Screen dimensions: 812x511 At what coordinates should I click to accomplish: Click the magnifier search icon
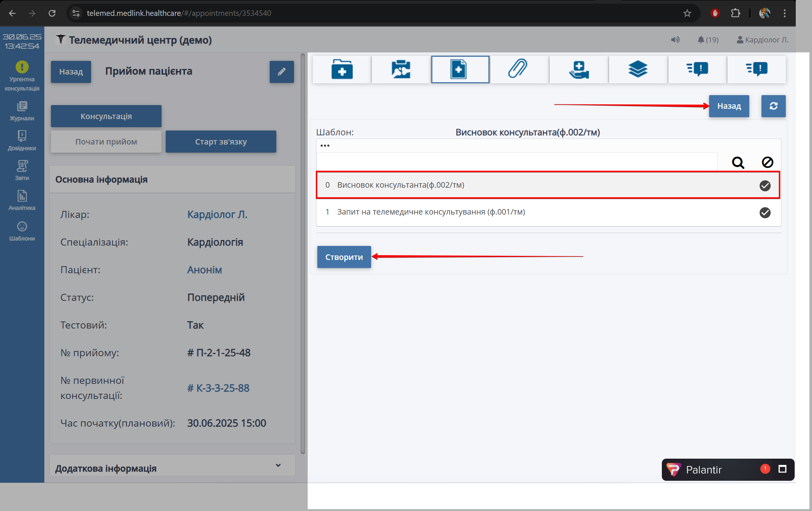738,162
